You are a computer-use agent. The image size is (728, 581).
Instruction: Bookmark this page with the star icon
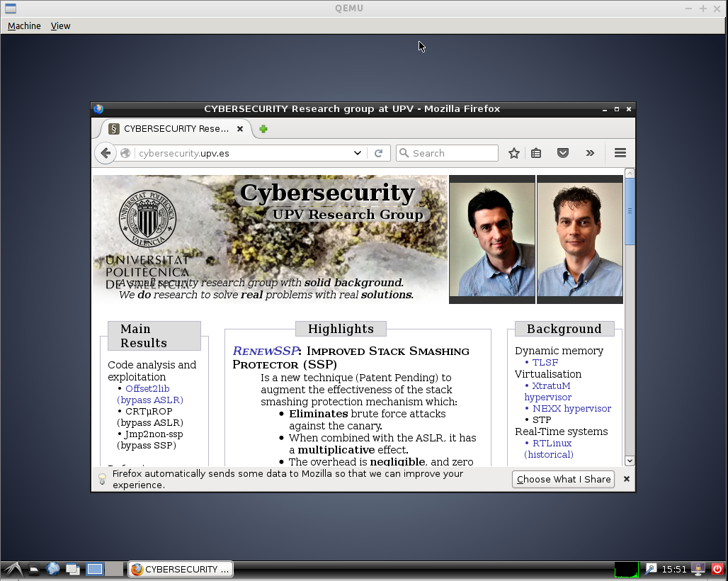point(514,153)
